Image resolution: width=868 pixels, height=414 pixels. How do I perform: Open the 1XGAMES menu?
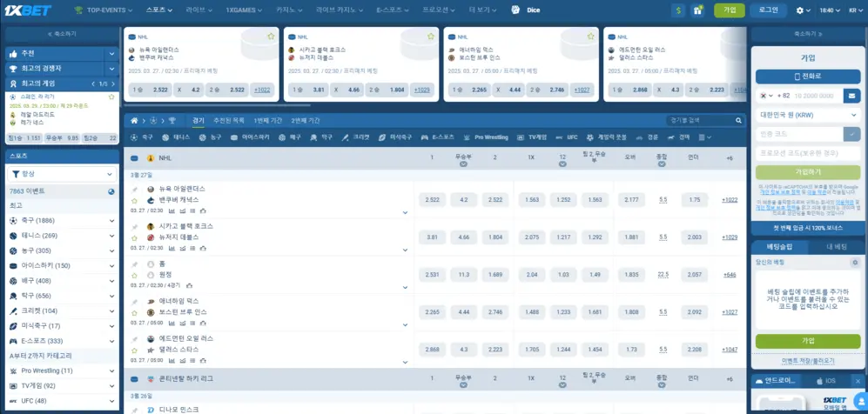(244, 10)
